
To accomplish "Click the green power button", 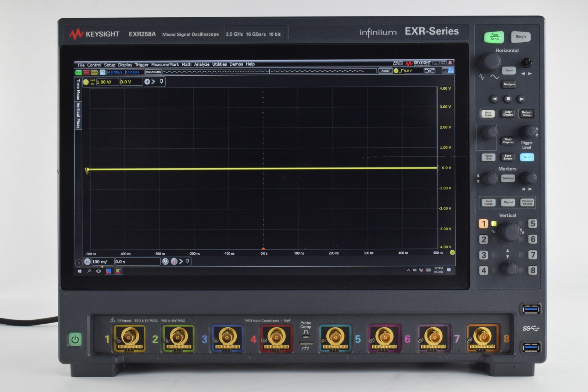I will [x=75, y=339].
